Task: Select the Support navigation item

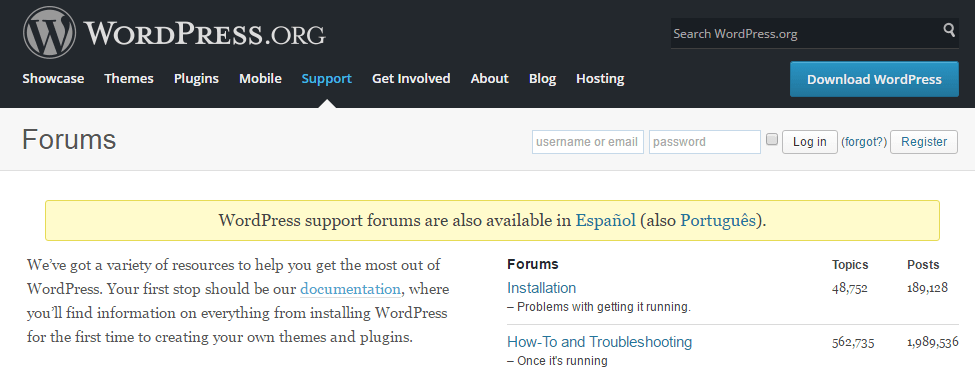Action: [x=326, y=78]
